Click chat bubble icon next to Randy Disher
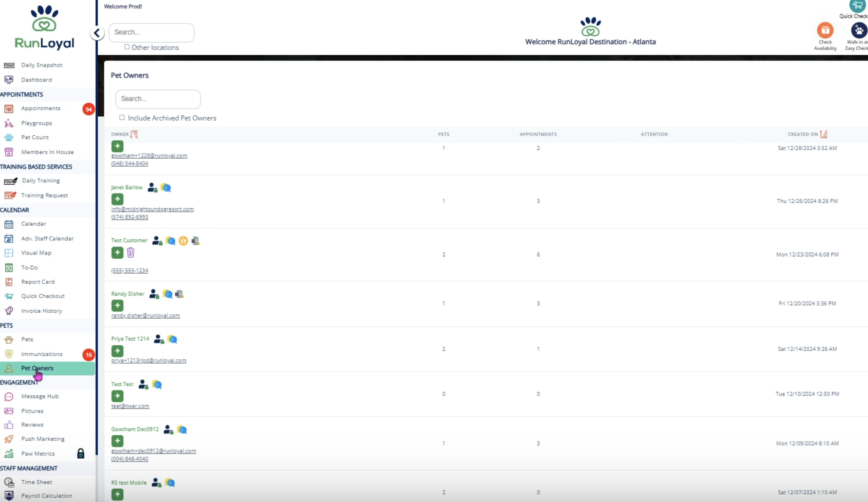The height and width of the screenshot is (502, 868). pos(167,294)
